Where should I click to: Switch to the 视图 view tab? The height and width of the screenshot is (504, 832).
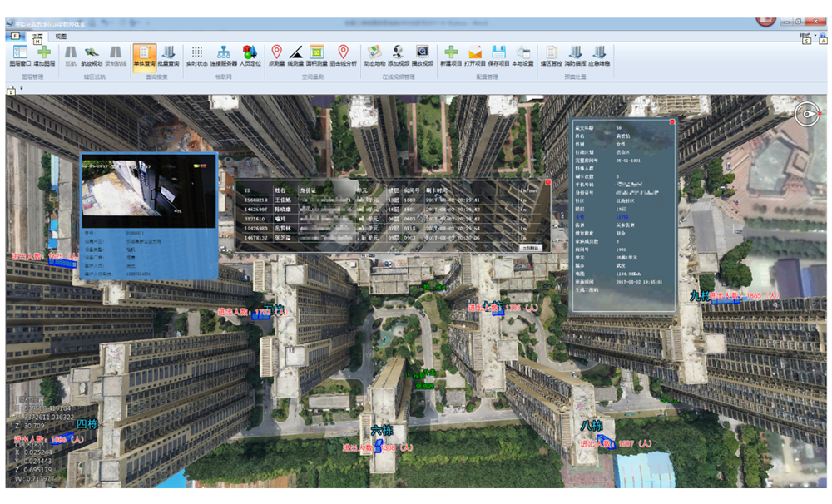click(x=61, y=37)
